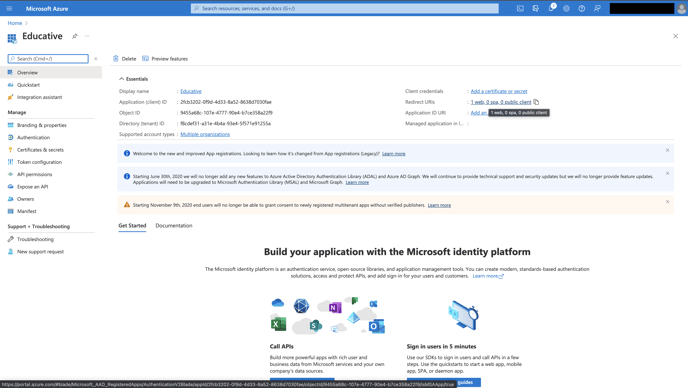Click the API permissions icon
This screenshot has width=688, height=388.
click(x=11, y=174)
